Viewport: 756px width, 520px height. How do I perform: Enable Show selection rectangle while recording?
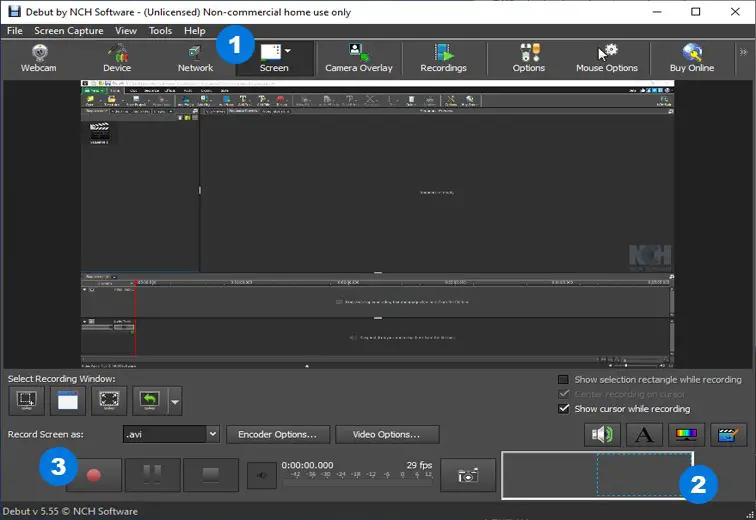click(x=563, y=380)
